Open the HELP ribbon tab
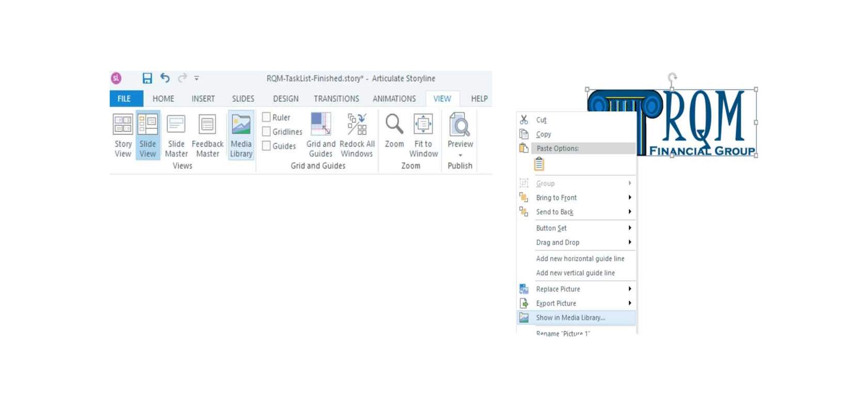The image size is (868, 408). 479,98
